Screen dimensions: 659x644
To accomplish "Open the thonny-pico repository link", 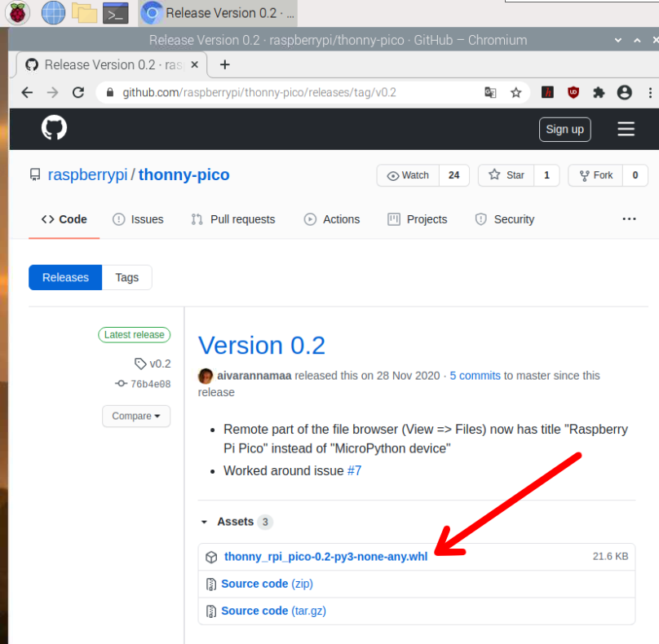I will point(184,174).
